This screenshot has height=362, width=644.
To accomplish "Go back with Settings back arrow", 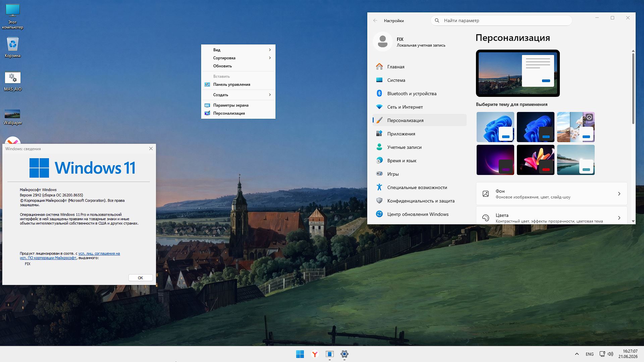I will [x=375, y=20].
